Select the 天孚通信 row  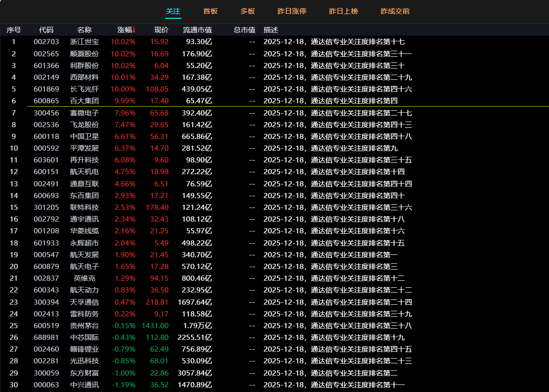tap(84, 302)
